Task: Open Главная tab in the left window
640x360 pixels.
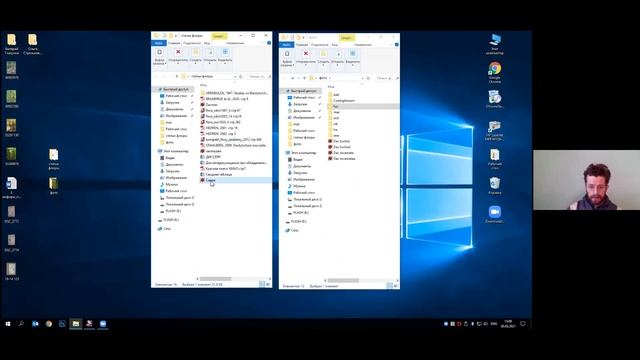Action: point(174,43)
